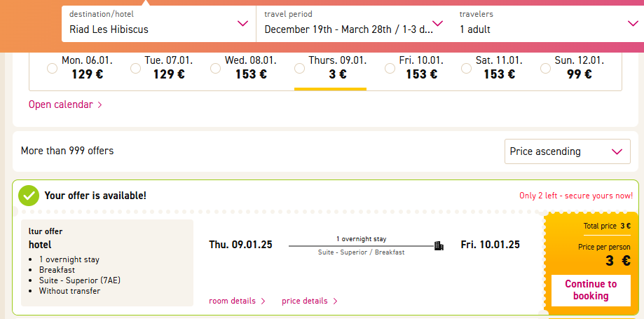Viewport: 644px width, 319px height.
Task: Click the 129 € price under Mon. 06.01.
Action: coord(87,74)
